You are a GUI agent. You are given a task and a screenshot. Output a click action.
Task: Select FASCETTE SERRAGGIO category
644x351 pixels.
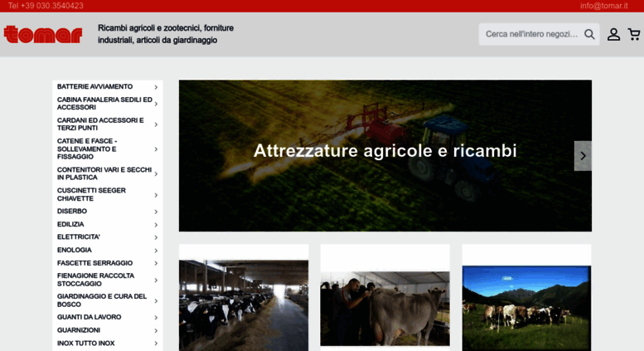click(x=94, y=263)
